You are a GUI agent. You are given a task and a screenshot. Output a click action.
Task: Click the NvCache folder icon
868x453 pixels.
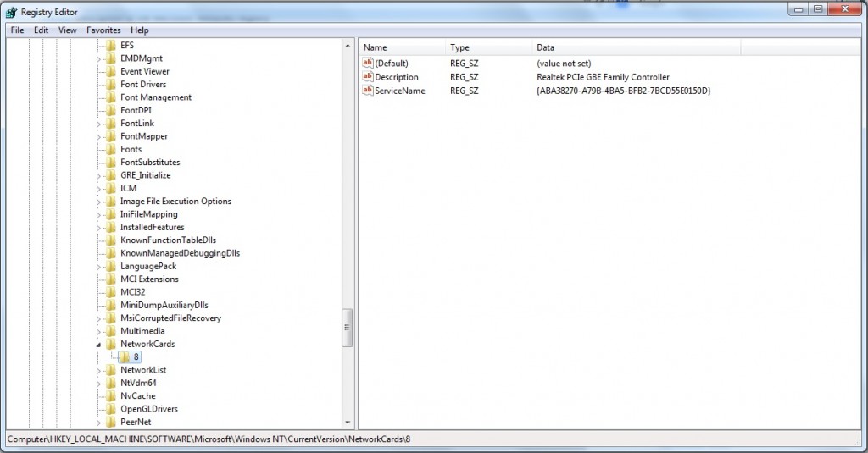coord(111,396)
